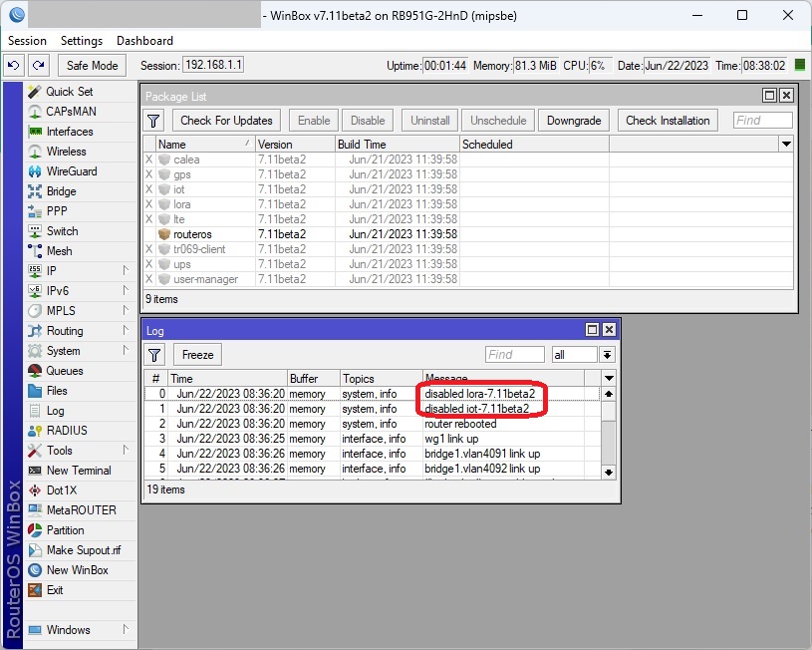
Task: Open the Session menu
Action: pyautogui.click(x=27, y=41)
